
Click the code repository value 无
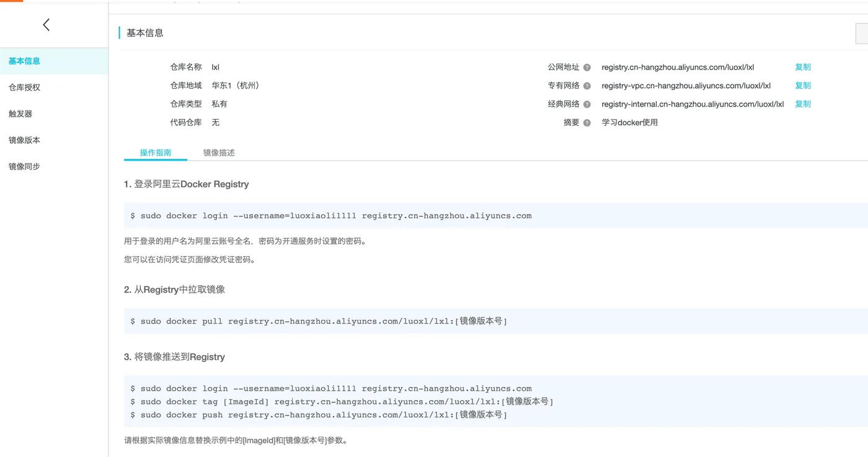215,123
